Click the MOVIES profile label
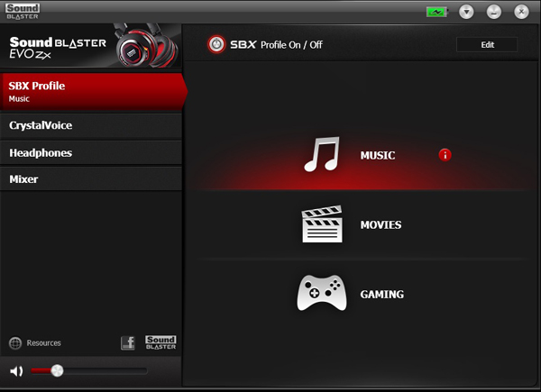 click(381, 225)
